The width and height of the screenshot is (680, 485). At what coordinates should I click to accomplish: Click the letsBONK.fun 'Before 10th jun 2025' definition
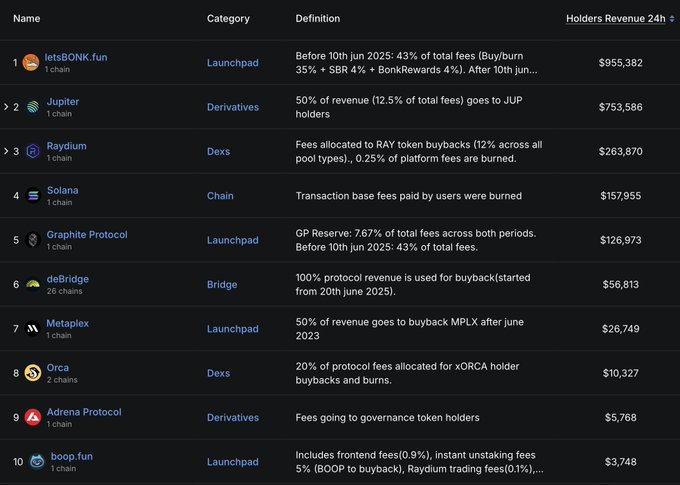pos(416,63)
